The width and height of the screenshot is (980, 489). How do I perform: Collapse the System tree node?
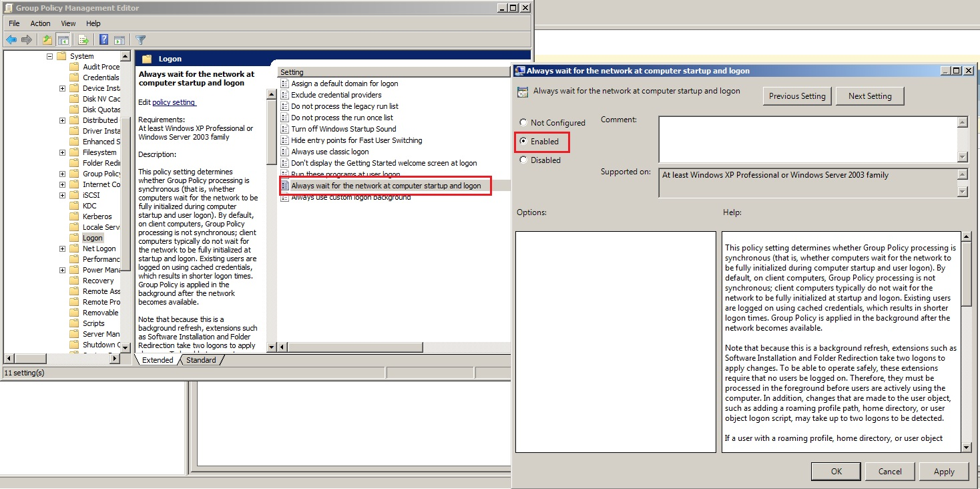pos(49,56)
